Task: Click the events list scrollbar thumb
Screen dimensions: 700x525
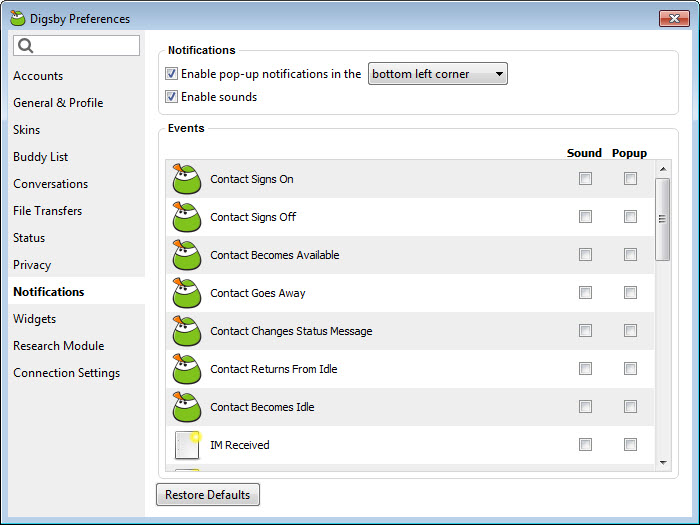Action: 662,219
